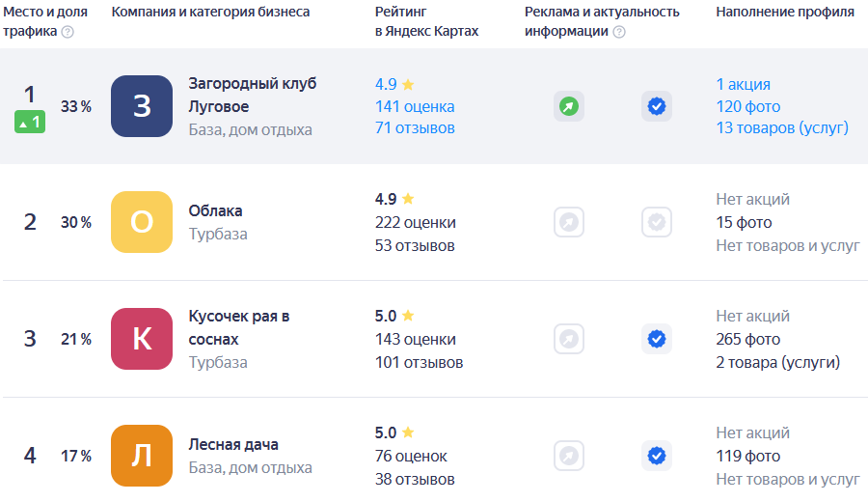Open the 141 оценка link
Screen dimensions: 868x502
415,106
